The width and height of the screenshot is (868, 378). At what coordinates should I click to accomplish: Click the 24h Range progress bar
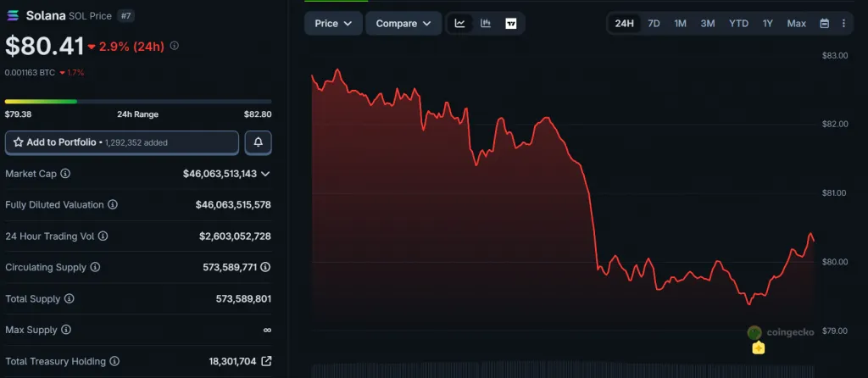pos(138,101)
